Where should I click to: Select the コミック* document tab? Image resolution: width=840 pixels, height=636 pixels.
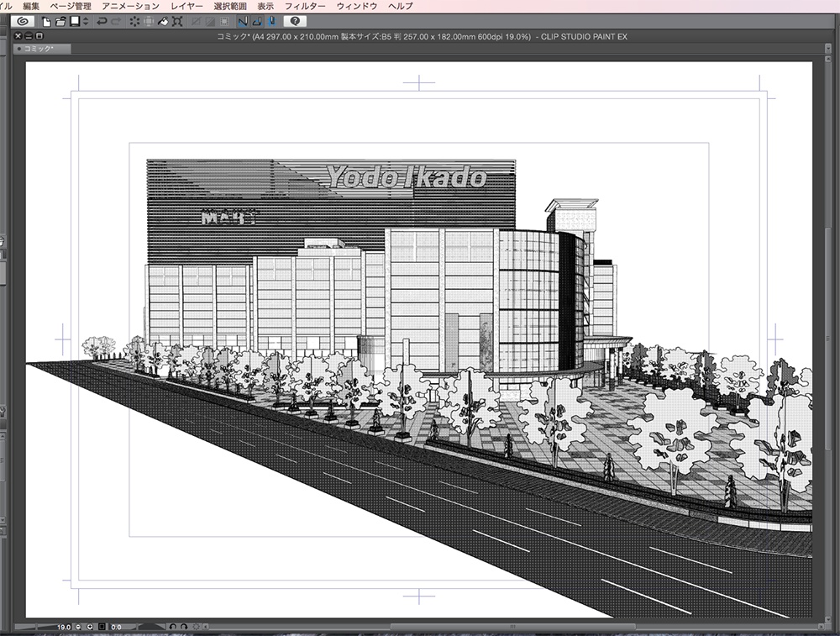point(42,49)
